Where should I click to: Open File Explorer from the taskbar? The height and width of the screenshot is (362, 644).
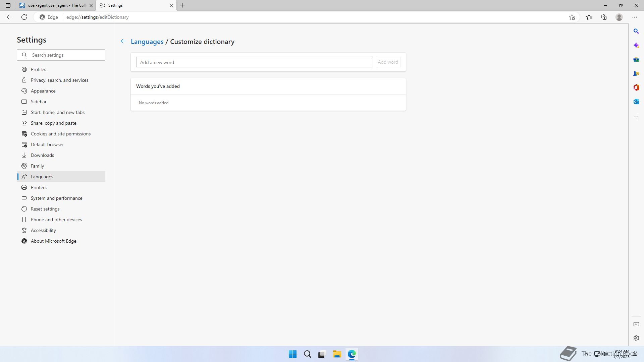pos(337,354)
